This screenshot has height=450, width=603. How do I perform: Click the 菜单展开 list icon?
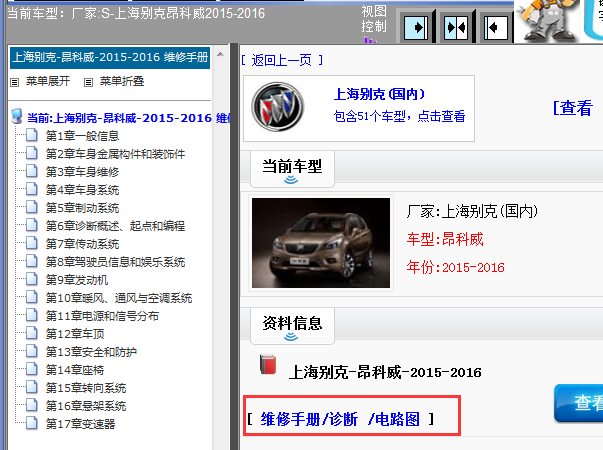click(15, 82)
